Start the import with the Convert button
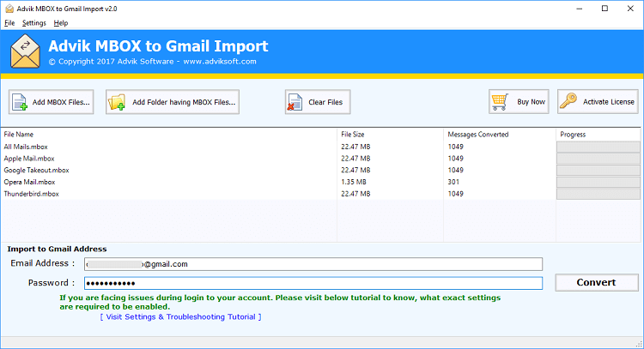 click(597, 283)
